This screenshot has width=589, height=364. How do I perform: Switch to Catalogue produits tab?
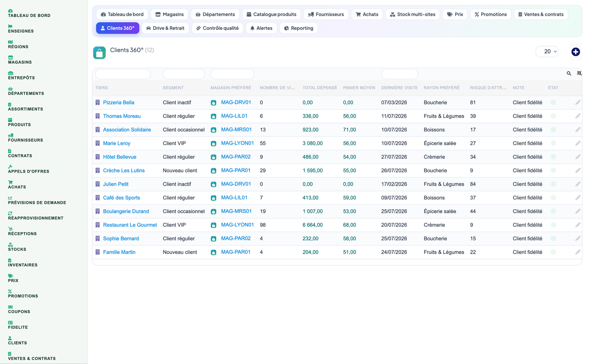[x=271, y=14]
